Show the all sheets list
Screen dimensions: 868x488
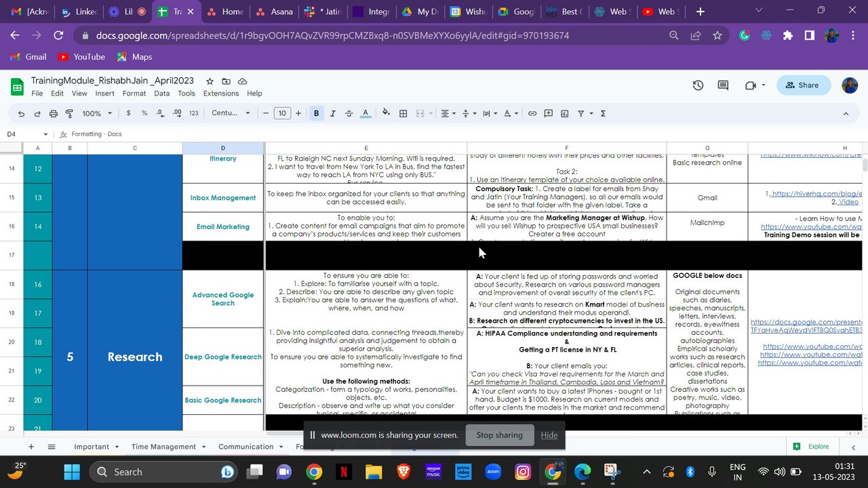pyautogui.click(x=52, y=447)
